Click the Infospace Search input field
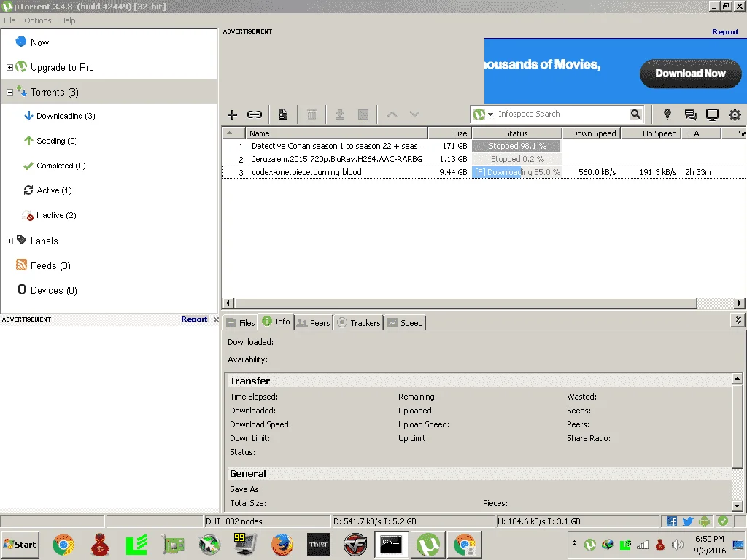 (x=562, y=114)
